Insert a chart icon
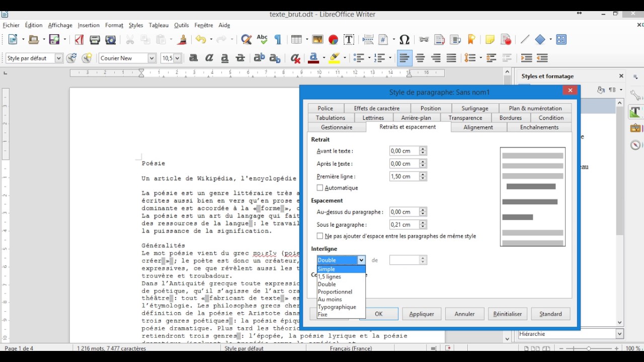Image resolution: width=644 pixels, height=362 pixels. [333, 40]
